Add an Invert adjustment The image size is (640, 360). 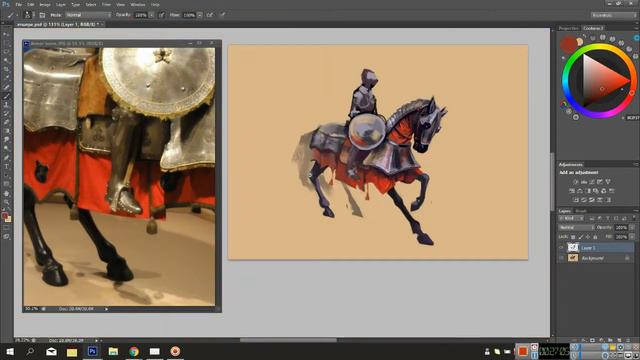pyautogui.click(x=576, y=200)
